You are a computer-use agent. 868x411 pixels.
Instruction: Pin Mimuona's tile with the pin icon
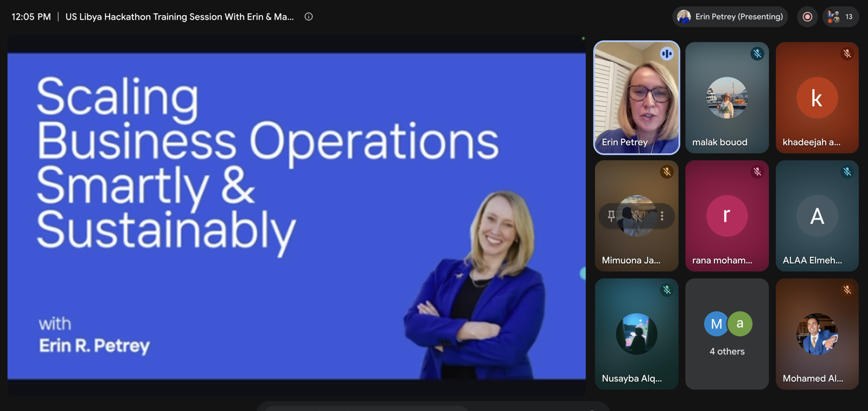coord(611,216)
